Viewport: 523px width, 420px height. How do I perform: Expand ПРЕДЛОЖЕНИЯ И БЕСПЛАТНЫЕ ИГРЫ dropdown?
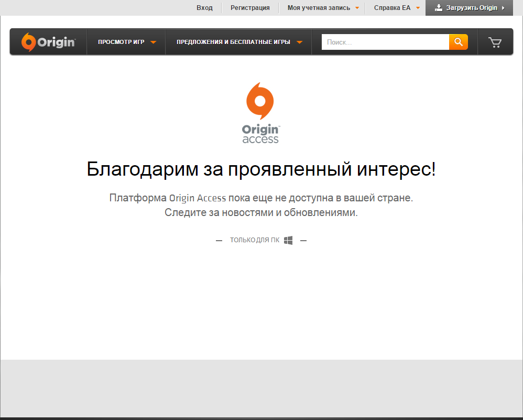pyautogui.click(x=239, y=42)
